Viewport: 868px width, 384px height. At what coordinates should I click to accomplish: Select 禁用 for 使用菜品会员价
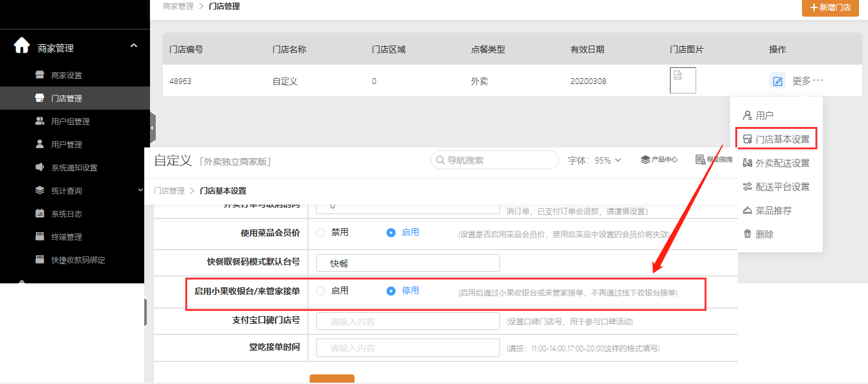321,233
